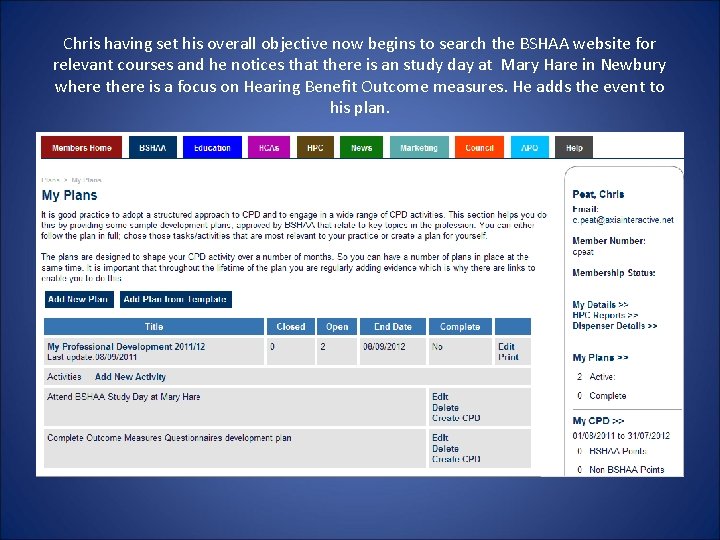This screenshot has height=540, width=720.
Task: Delete the Outcome Measures Questionnaires activity
Action: [x=445, y=448]
